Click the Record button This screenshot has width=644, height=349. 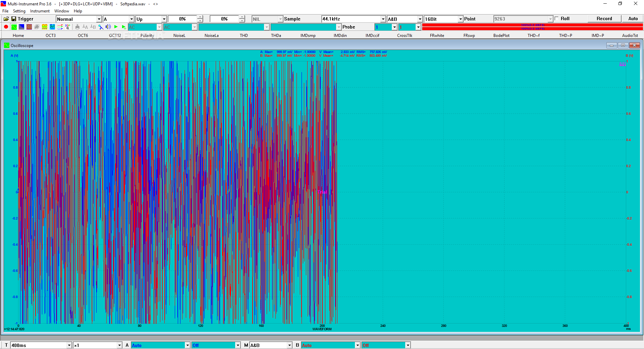[x=604, y=19]
